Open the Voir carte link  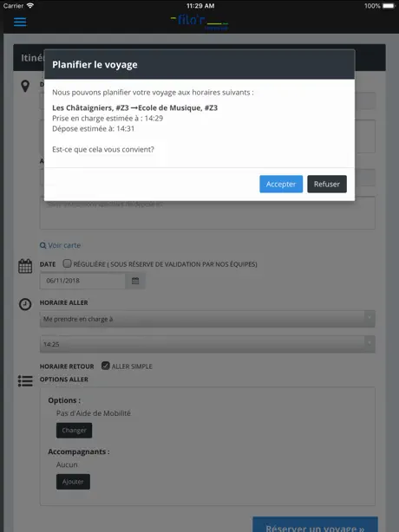[64, 245]
